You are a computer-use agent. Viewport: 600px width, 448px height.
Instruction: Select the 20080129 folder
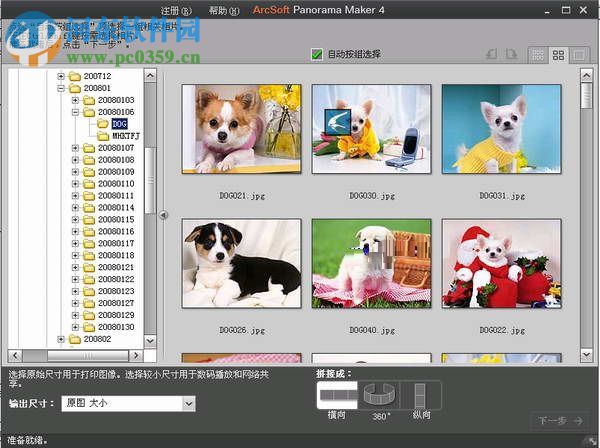(116, 315)
